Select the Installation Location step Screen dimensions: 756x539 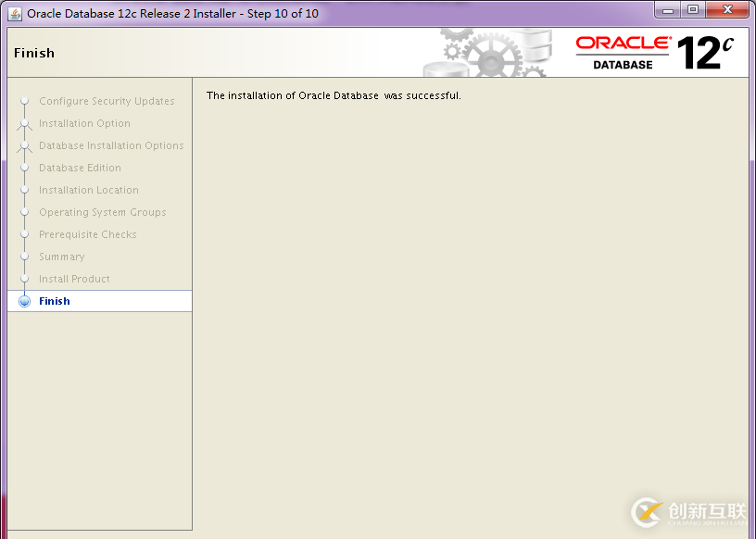[x=89, y=190]
